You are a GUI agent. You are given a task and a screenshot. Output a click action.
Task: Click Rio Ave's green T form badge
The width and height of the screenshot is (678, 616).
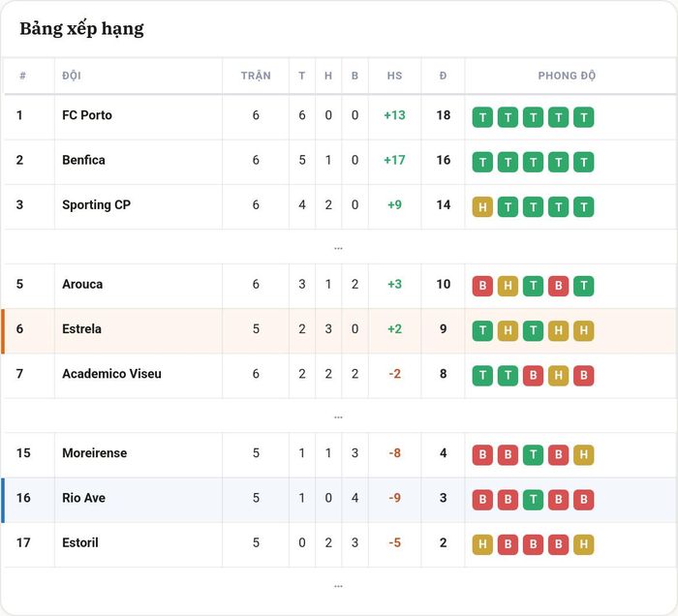(533, 499)
